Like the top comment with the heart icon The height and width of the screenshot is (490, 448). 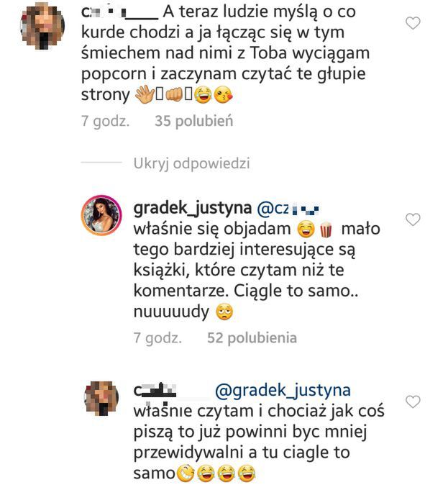pyautogui.click(x=413, y=24)
